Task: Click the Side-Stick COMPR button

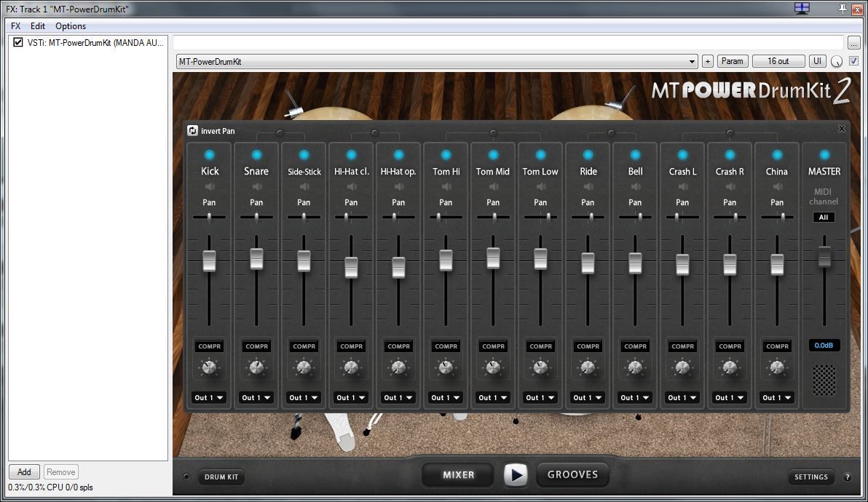Action: pyautogui.click(x=304, y=346)
